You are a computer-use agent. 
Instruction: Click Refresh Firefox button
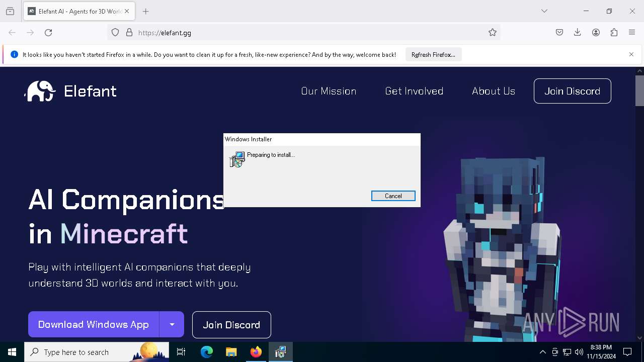pyautogui.click(x=433, y=55)
